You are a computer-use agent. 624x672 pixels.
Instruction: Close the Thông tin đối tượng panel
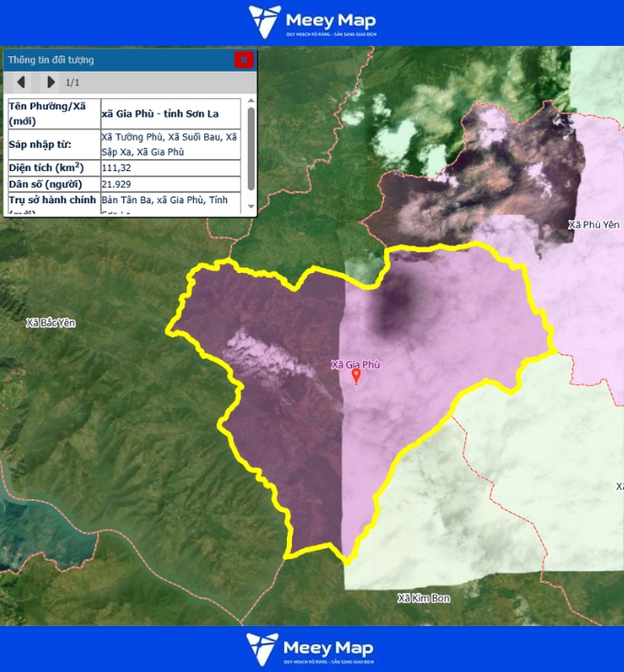(x=244, y=60)
